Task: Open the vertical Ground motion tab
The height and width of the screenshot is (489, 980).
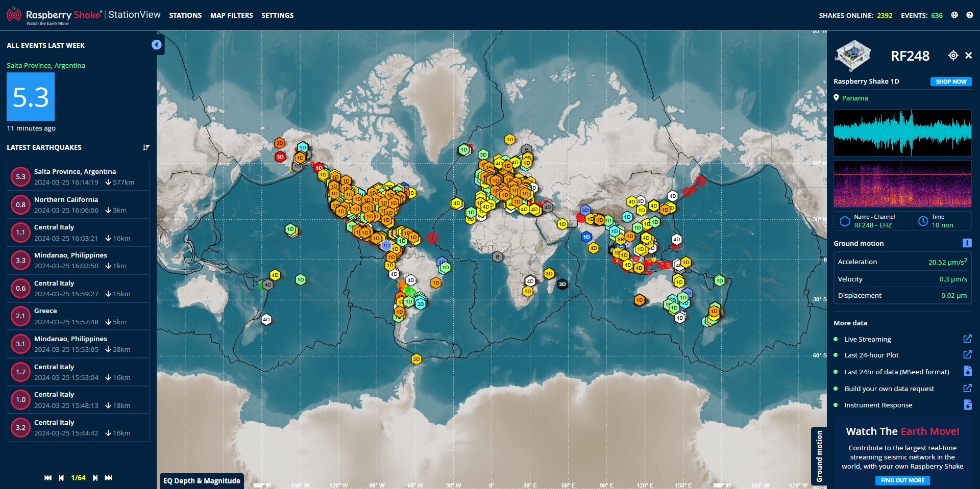Action: coord(819,456)
